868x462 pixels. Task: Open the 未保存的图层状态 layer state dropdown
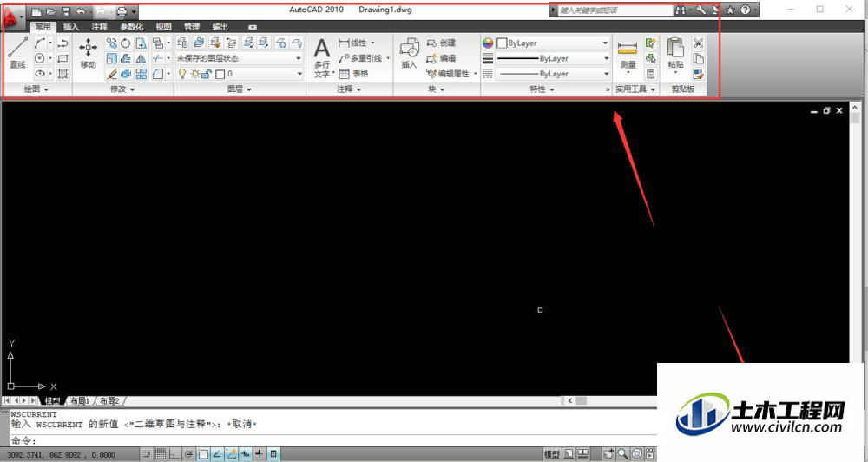pyautogui.click(x=240, y=58)
